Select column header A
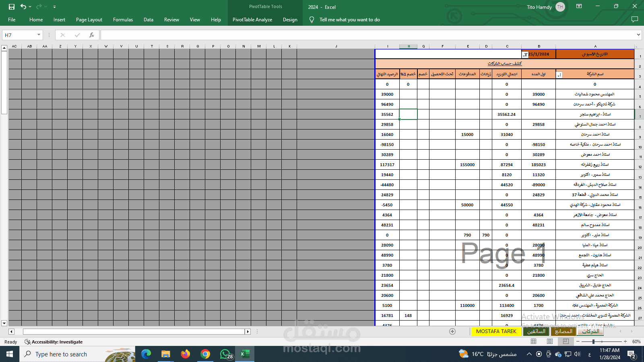Viewport: 644px width, 362px height. click(x=595, y=46)
